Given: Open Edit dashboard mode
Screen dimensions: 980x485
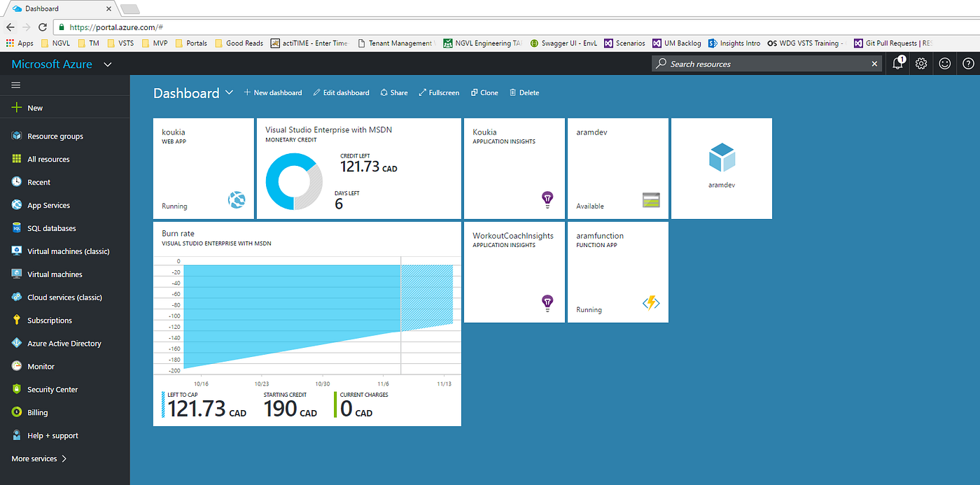Looking at the screenshot, I should tap(341, 92).
